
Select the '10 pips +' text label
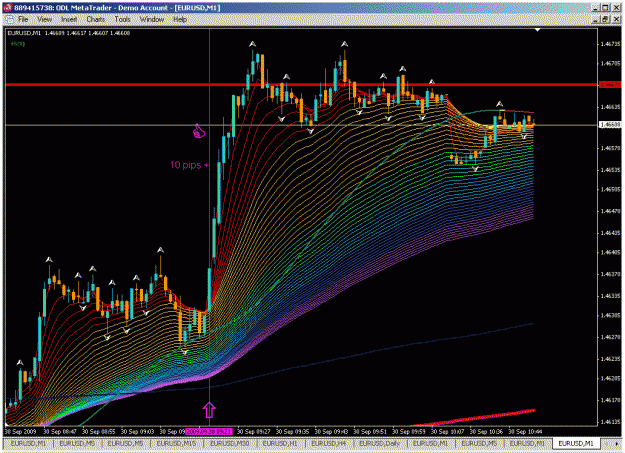(x=189, y=165)
